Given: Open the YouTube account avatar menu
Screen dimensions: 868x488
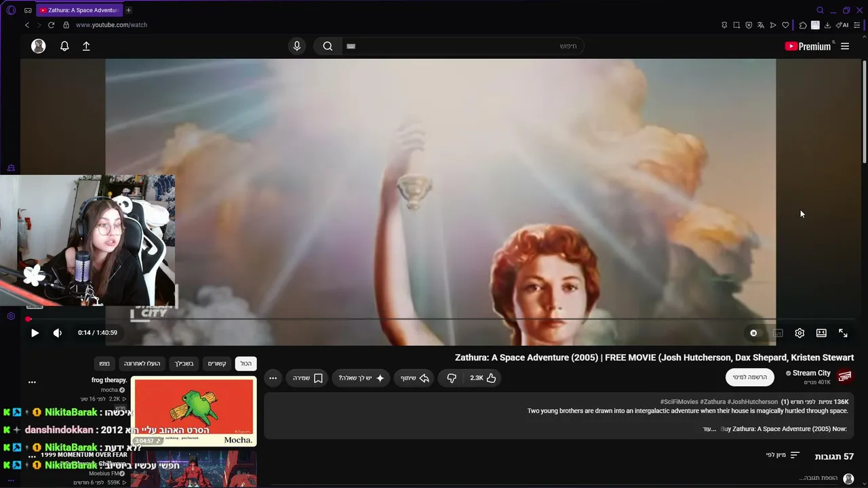Looking at the screenshot, I should (39, 46).
